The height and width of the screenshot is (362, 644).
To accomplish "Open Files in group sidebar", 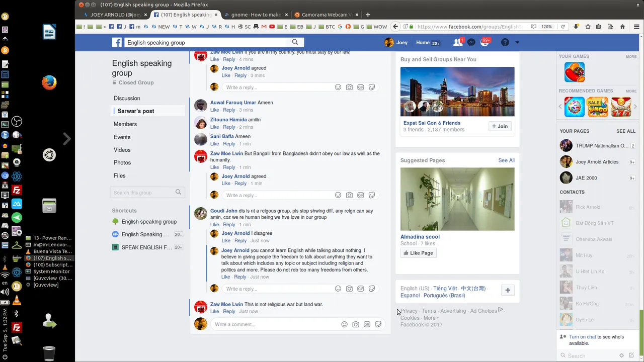I will [x=120, y=175].
